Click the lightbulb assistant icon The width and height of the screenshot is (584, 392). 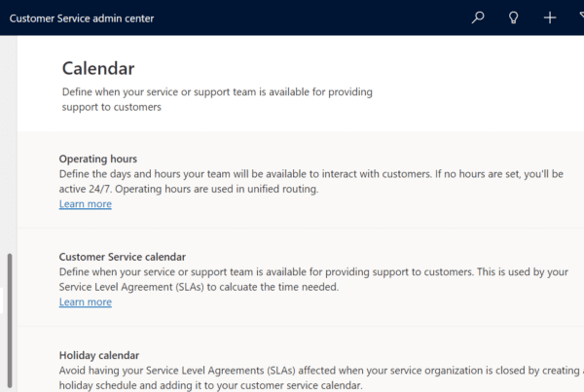click(x=514, y=18)
